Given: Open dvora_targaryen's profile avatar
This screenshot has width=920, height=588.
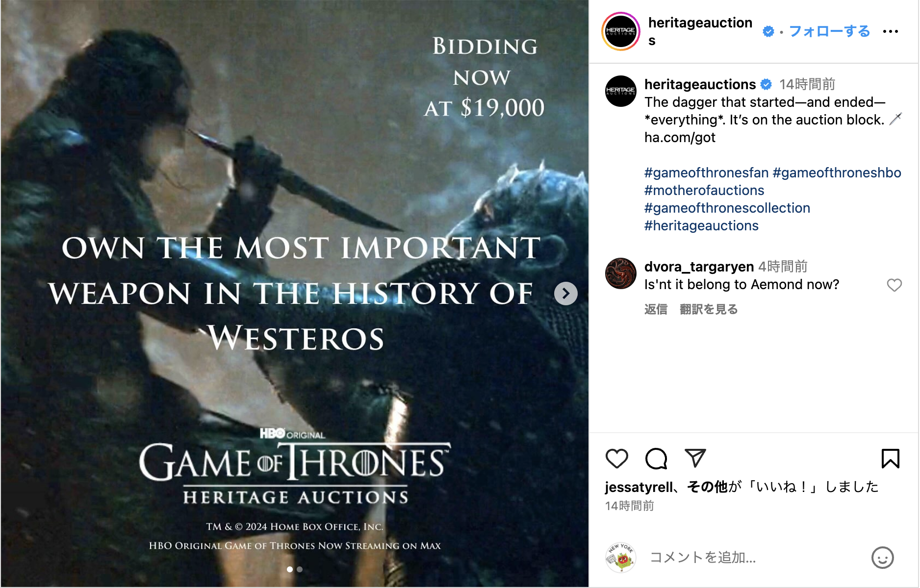Looking at the screenshot, I should click(621, 273).
